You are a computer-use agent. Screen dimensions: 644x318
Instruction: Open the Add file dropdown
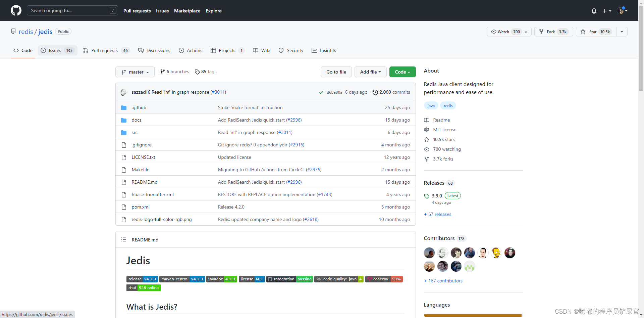click(x=370, y=72)
